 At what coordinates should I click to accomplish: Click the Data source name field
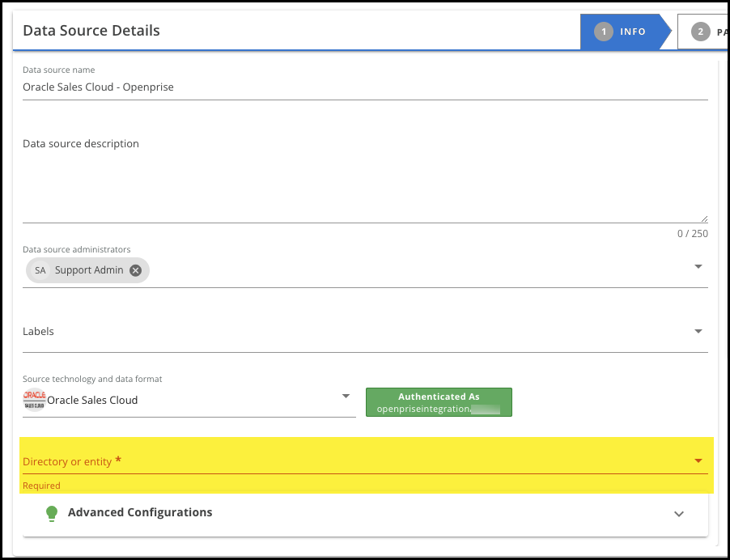(x=364, y=87)
